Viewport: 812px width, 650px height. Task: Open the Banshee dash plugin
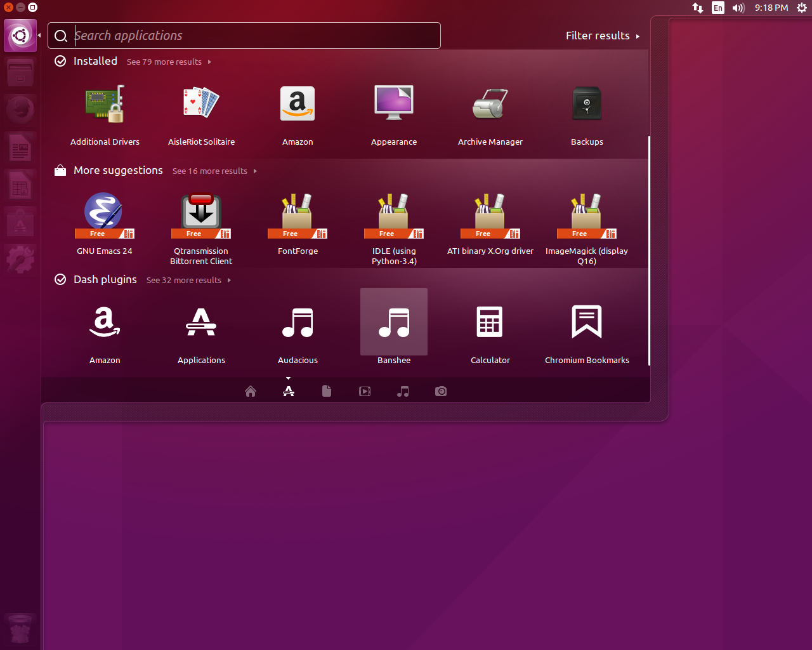point(394,328)
